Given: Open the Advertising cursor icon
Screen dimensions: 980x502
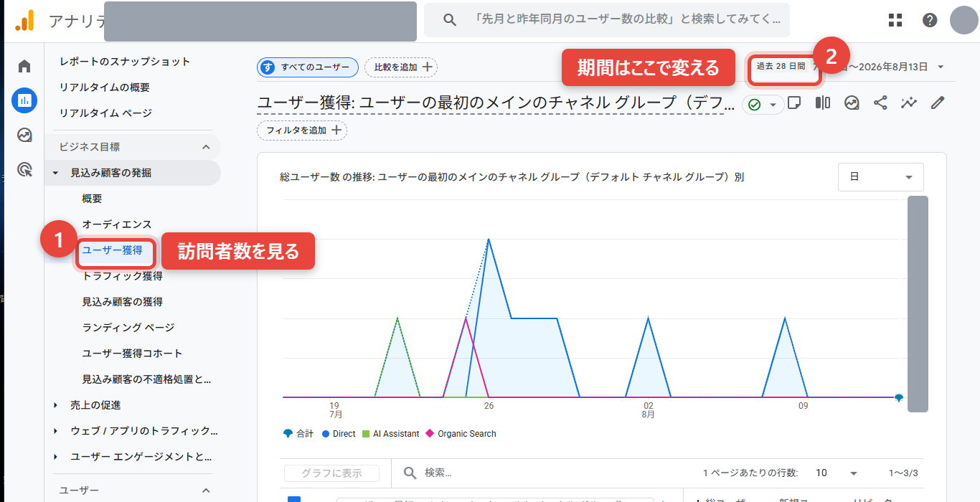Looking at the screenshot, I should (24, 169).
